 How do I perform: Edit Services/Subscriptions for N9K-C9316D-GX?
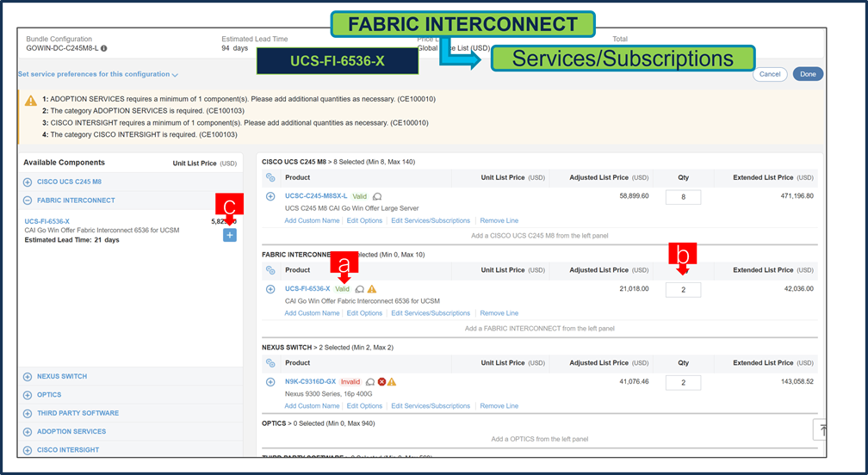point(431,406)
